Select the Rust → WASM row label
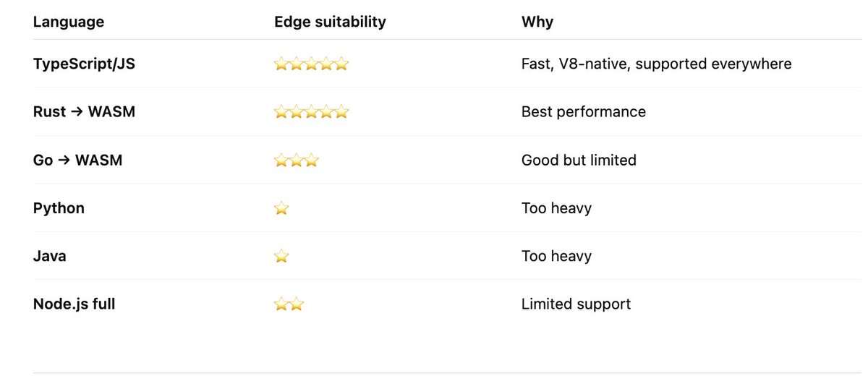This screenshot has width=868, height=381. tap(84, 112)
